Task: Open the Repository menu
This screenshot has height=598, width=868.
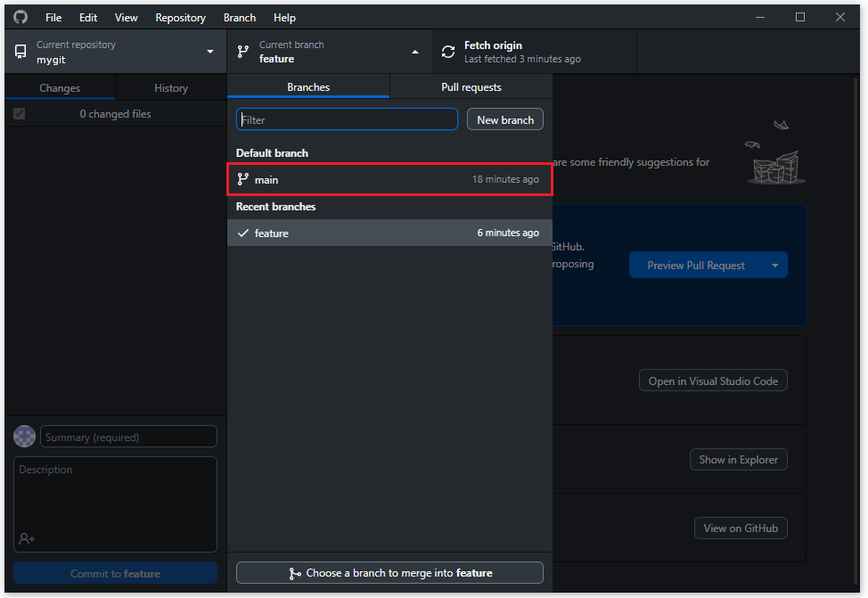Action: pos(180,17)
